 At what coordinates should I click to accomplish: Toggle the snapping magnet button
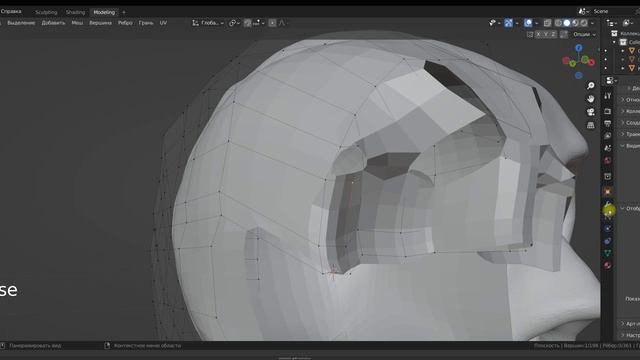click(x=247, y=23)
